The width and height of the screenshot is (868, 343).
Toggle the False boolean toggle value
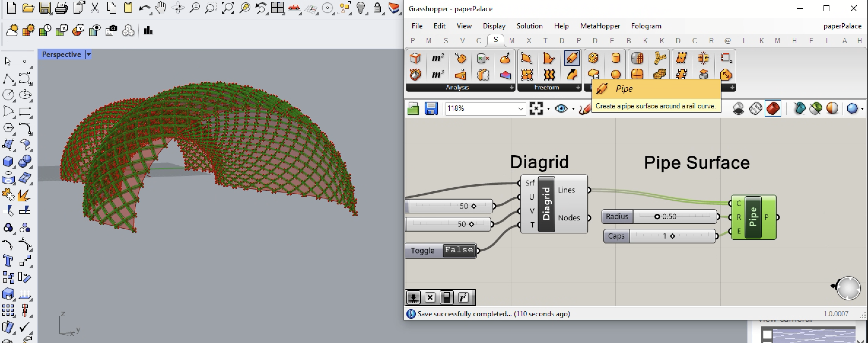459,250
